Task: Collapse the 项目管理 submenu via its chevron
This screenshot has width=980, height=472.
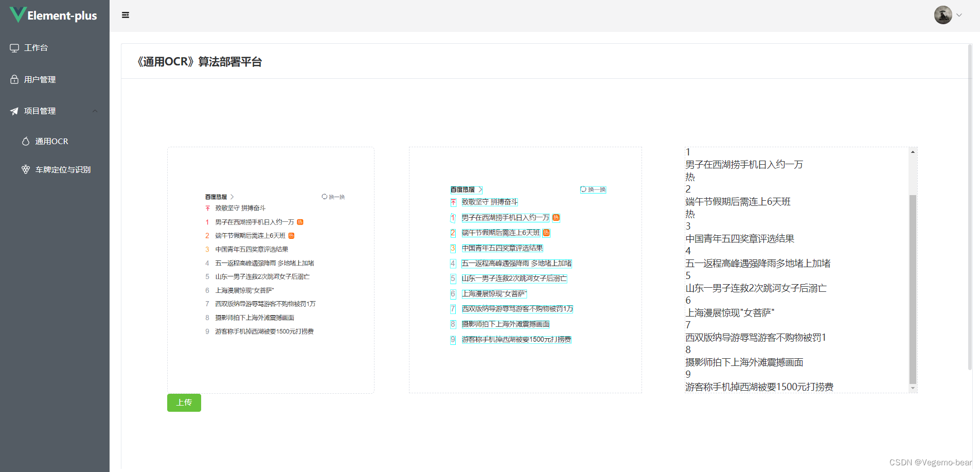Action: pyautogui.click(x=95, y=111)
